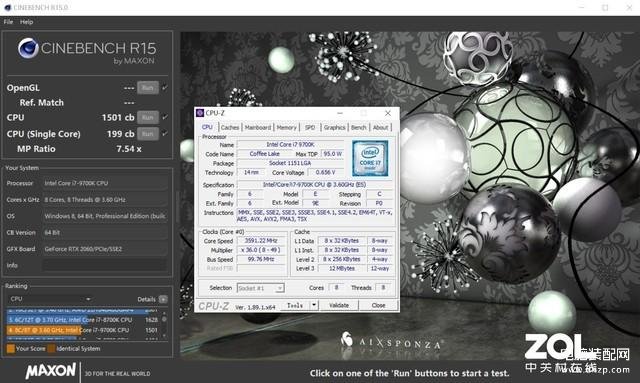Switch to the Mainboard tab in CPU-Z

coord(258,128)
